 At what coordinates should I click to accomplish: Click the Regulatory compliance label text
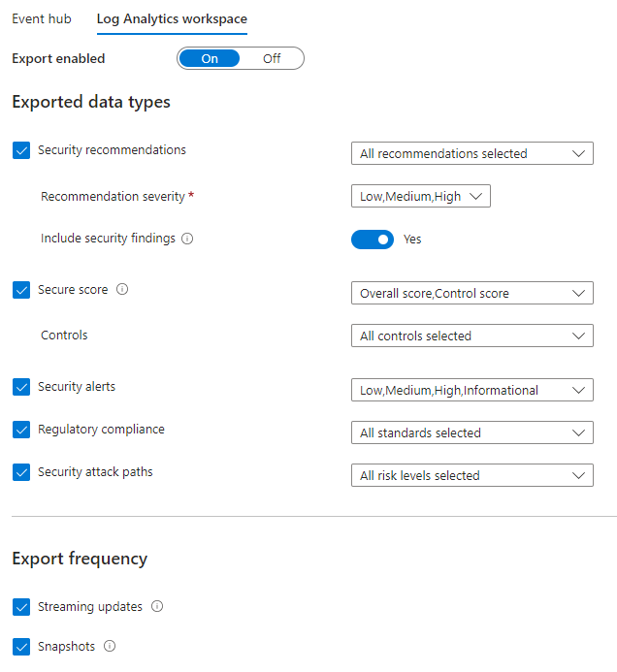click(101, 430)
